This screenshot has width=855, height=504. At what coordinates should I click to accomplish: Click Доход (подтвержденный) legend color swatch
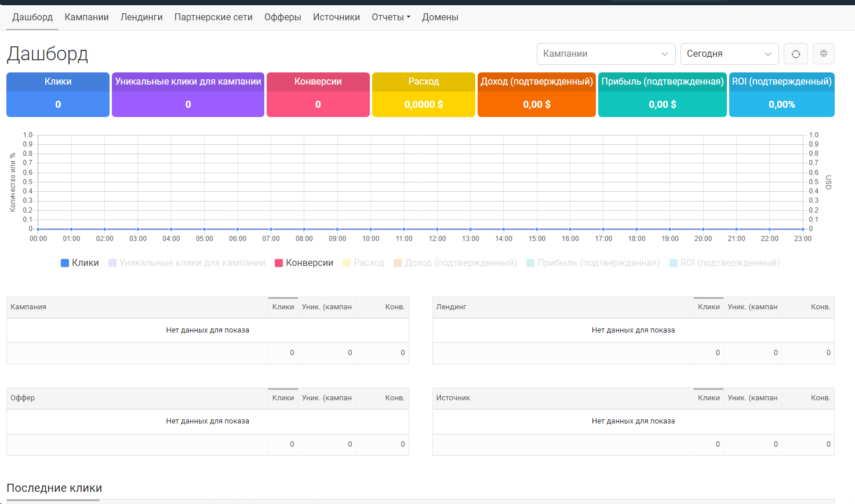click(x=398, y=263)
